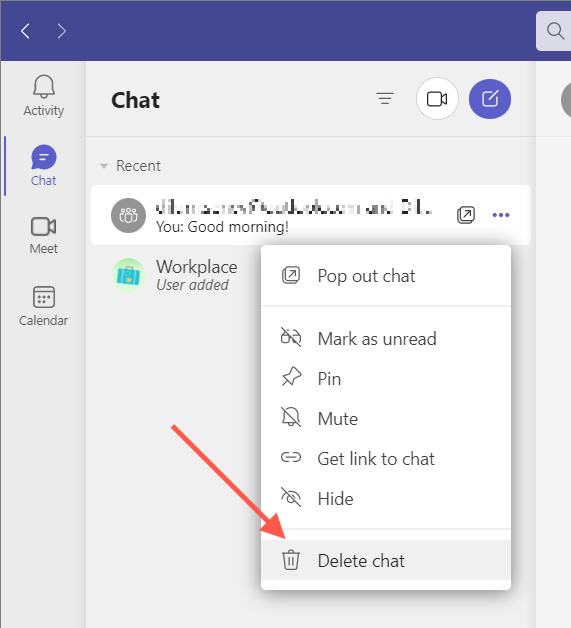The image size is (571, 628).
Task: Hide the chat from the menu
Action: point(386,499)
